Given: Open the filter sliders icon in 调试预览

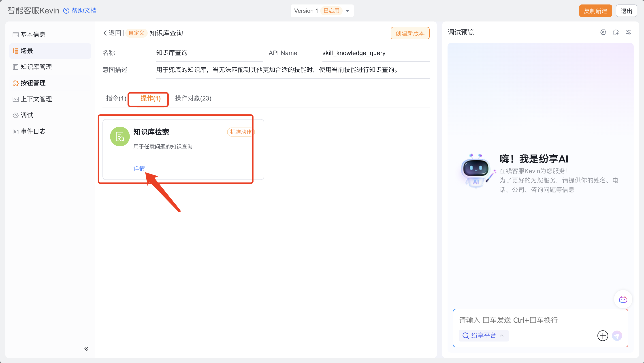Looking at the screenshot, I should (628, 32).
